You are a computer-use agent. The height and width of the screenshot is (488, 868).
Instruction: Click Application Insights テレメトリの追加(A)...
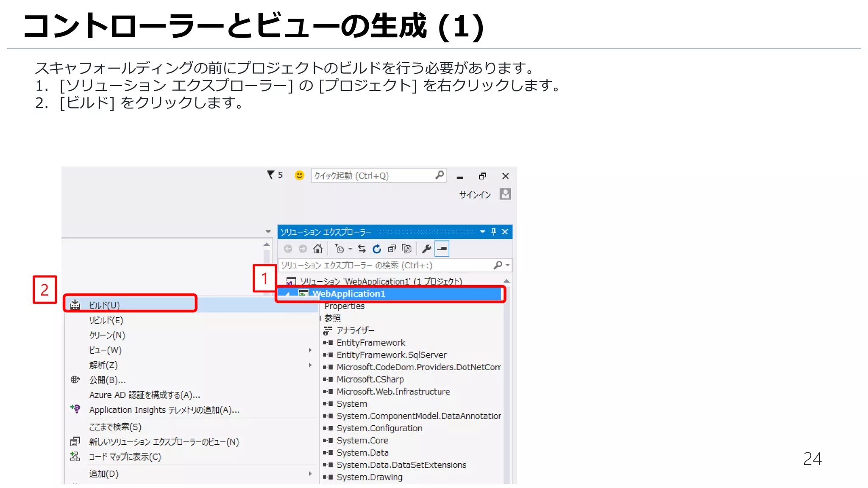(x=164, y=410)
